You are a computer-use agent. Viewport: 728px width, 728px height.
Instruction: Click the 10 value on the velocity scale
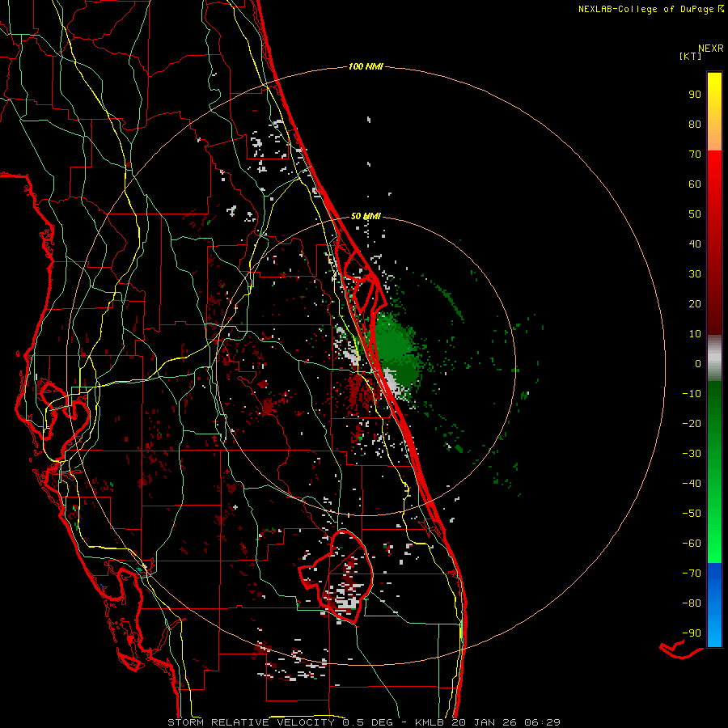695,334
